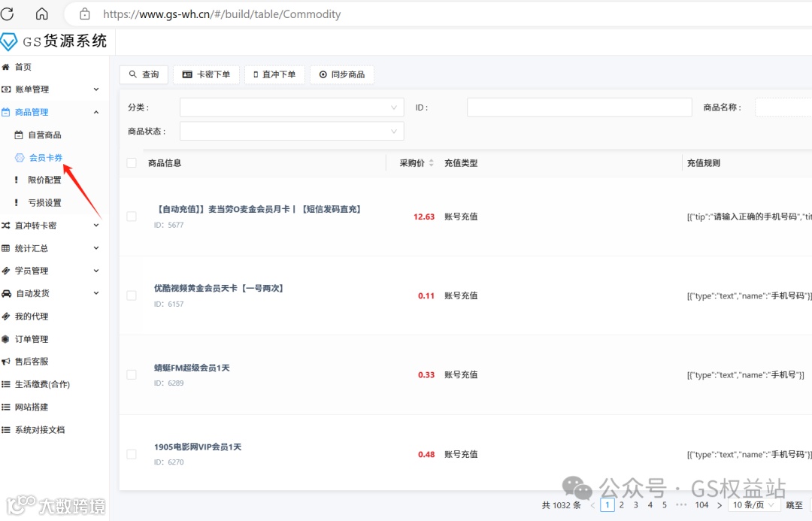Click the 订单管理 cube icon

(6, 339)
